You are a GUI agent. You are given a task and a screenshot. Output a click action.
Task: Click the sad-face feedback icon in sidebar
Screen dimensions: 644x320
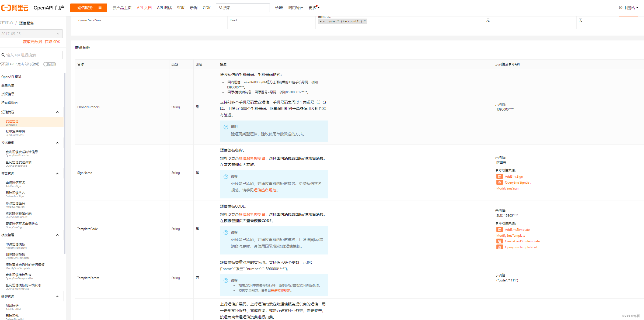click(27, 64)
